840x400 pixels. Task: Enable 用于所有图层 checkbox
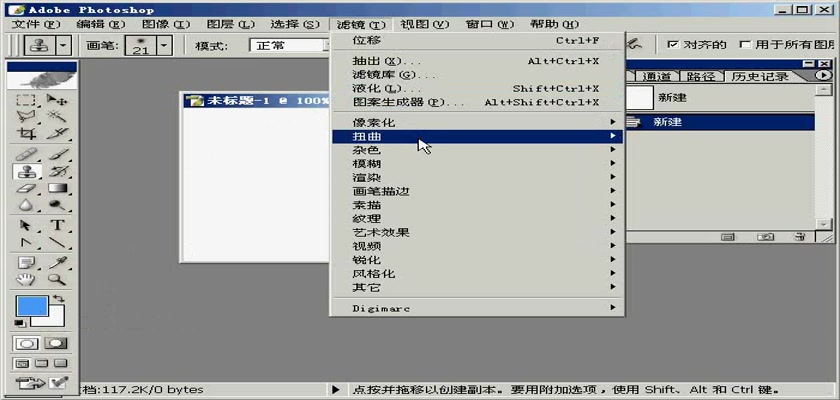(x=744, y=44)
